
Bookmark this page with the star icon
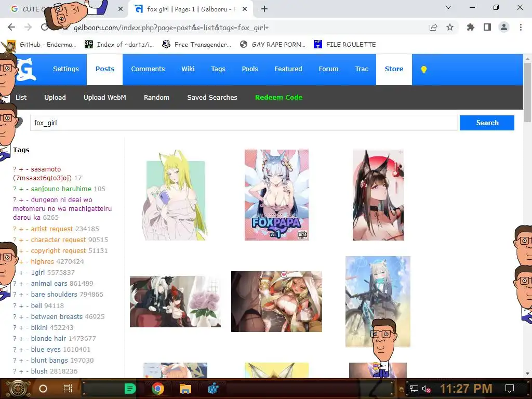pos(450,27)
